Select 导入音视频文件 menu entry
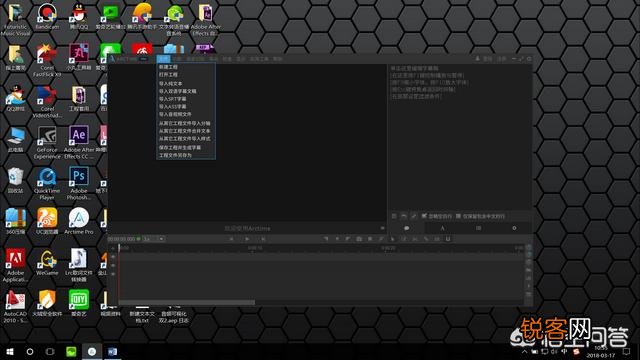640x360 pixels. tap(186, 114)
